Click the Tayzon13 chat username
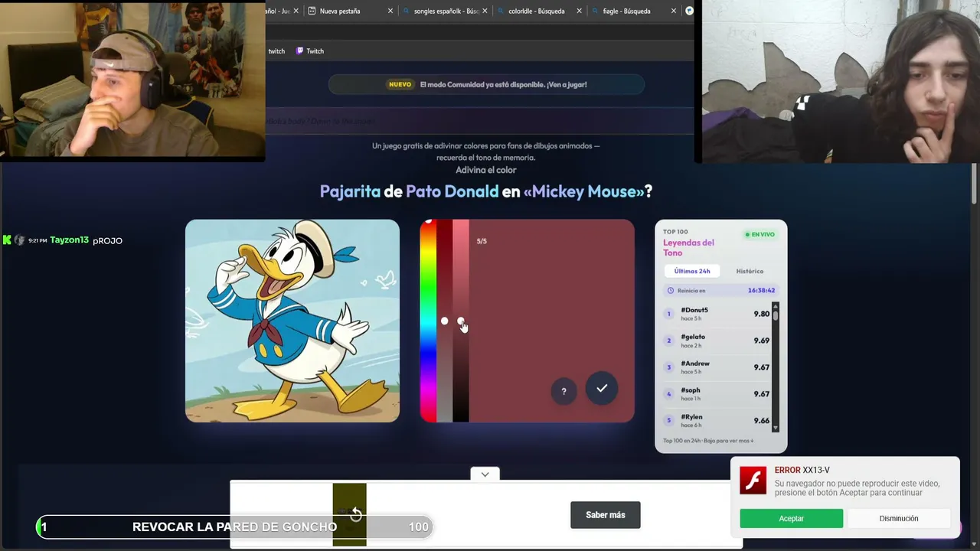The width and height of the screenshot is (980, 551). [70, 240]
